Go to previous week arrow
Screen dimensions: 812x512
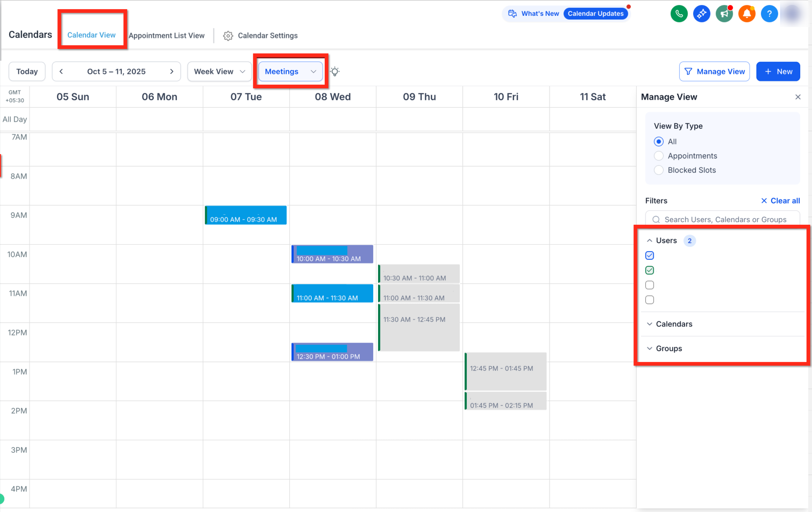pyautogui.click(x=61, y=71)
